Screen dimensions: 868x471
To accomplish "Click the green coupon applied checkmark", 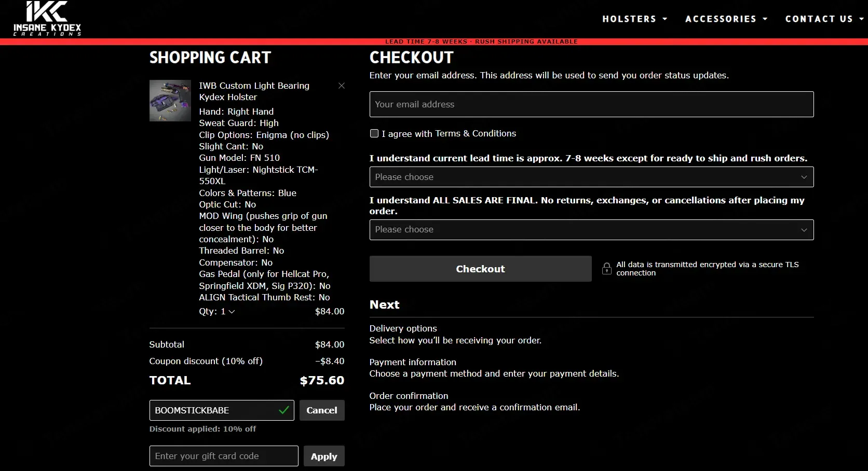I will click(x=283, y=410).
